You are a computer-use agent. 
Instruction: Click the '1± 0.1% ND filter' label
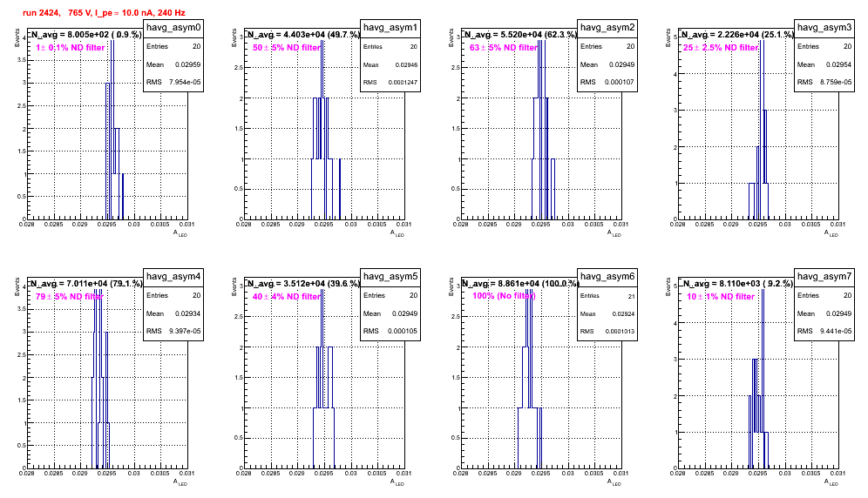71,48
